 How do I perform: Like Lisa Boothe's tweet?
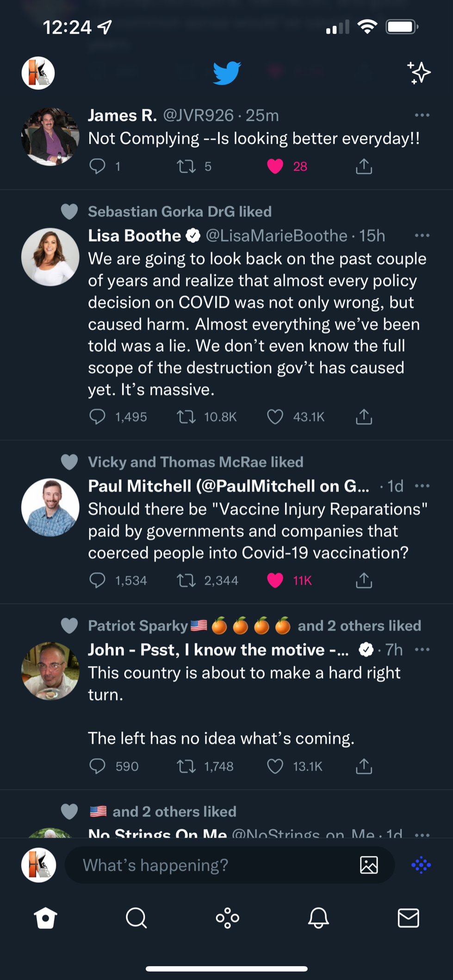[x=275, y=417]
